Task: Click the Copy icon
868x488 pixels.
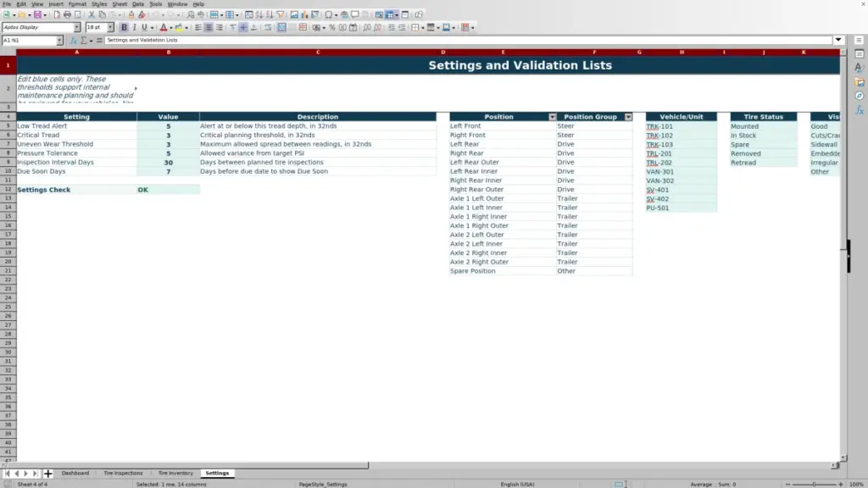Action: (102, 14)
